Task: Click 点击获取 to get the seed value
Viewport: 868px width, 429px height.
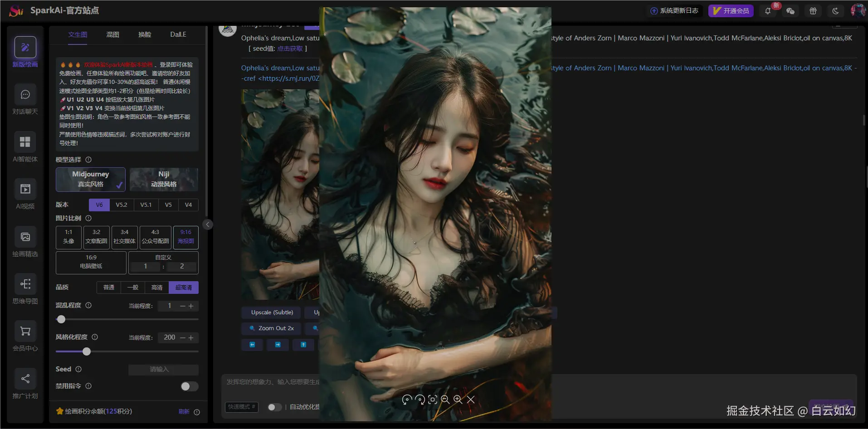Action: pyautogui.click(x=290, y=49)
